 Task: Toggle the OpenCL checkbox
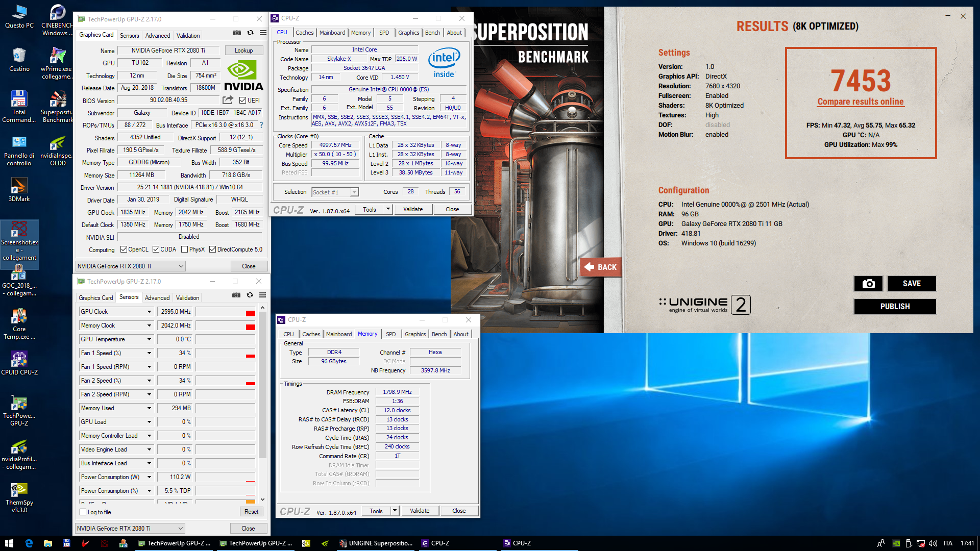(124, 249)
